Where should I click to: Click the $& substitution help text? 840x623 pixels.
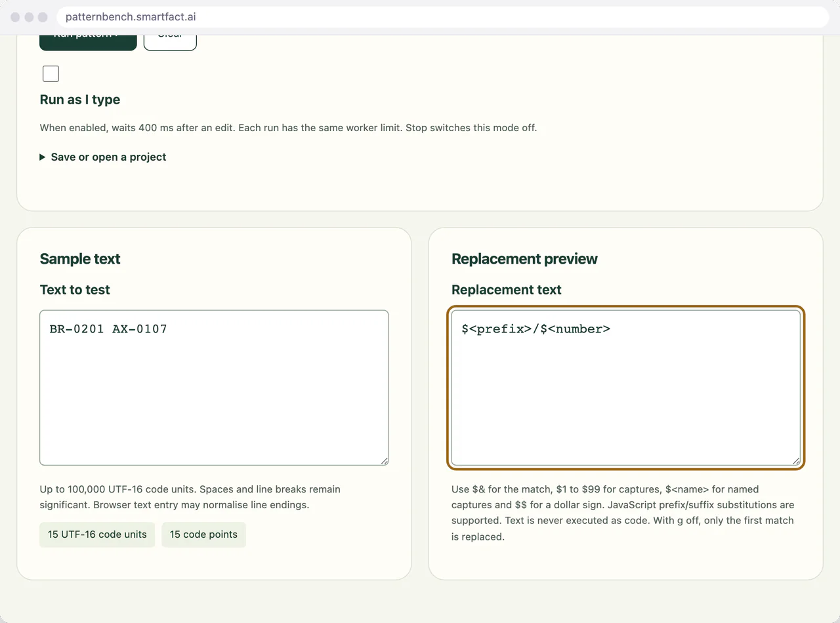pyautogui.click(x=623, y=513)
